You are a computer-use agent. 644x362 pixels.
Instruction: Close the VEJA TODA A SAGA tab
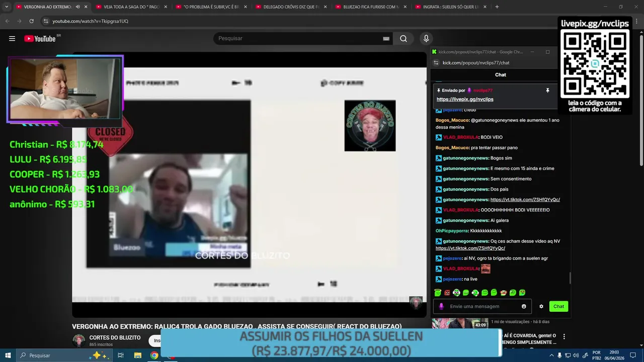166,7
